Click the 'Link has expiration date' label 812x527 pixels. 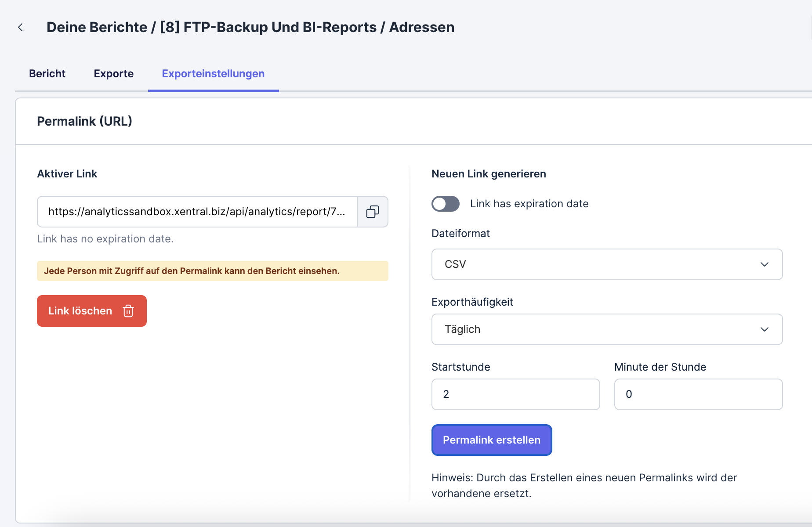[529, 204]
